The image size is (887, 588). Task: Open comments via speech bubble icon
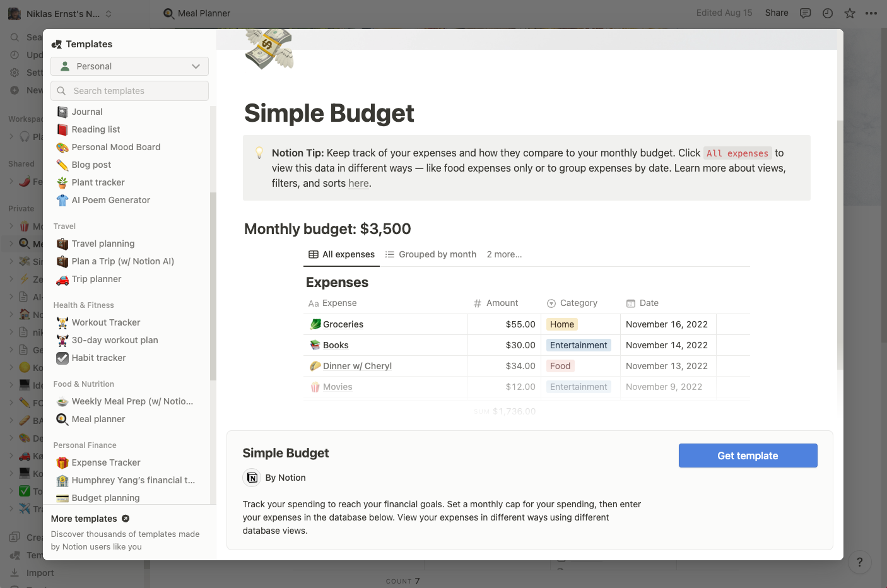(805, 13)
